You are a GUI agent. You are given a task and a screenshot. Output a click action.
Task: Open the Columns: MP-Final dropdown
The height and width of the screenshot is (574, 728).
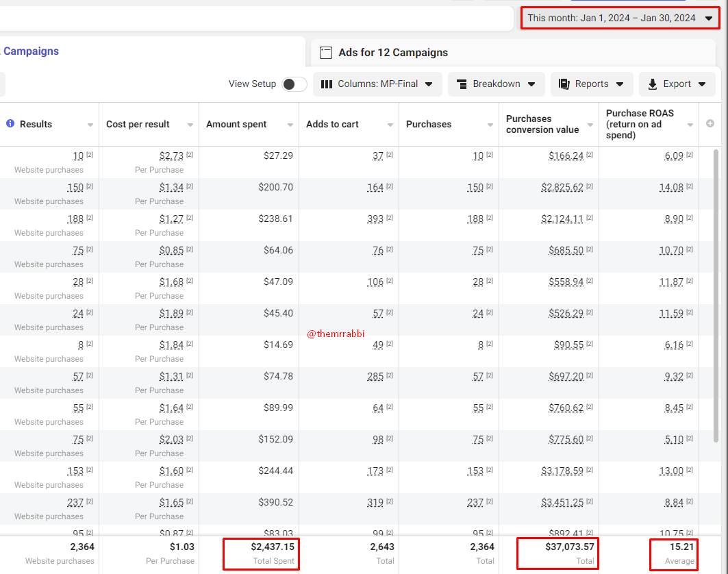click(377, 84)
